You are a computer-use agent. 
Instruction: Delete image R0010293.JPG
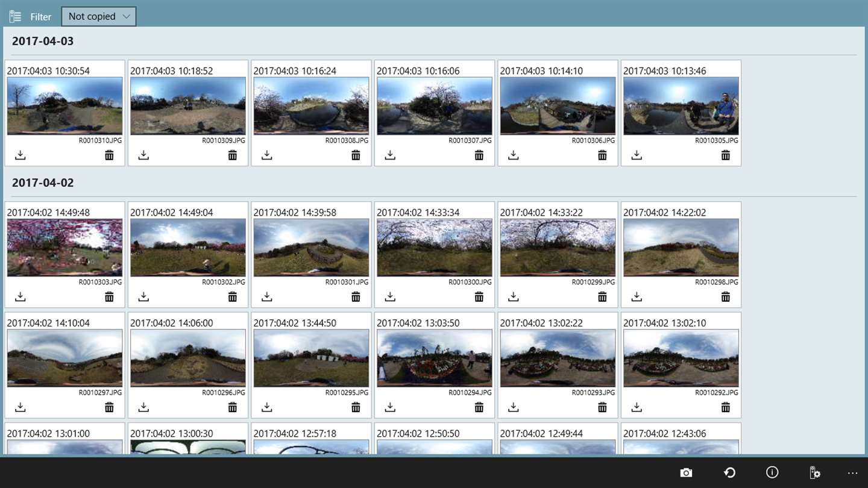tap(602, 407)
